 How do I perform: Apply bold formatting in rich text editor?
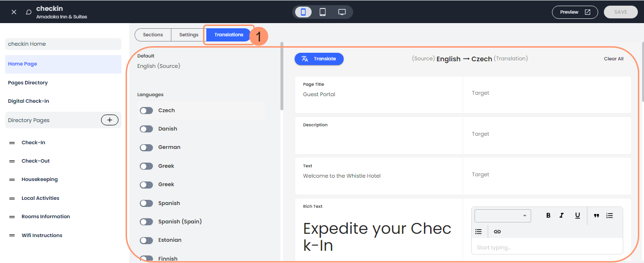pyautogui.click(x=548, y=215)
